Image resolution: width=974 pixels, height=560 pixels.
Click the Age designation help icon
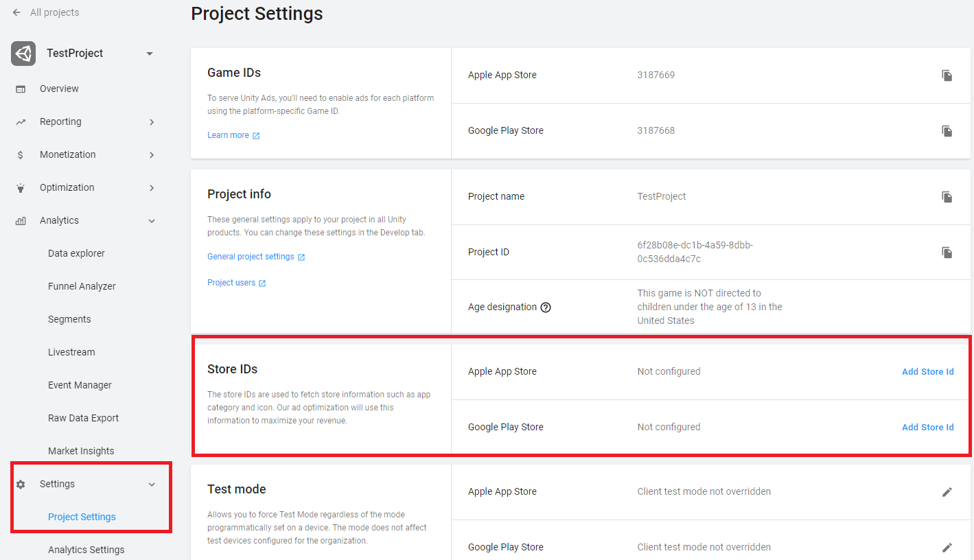coord(546,307)
